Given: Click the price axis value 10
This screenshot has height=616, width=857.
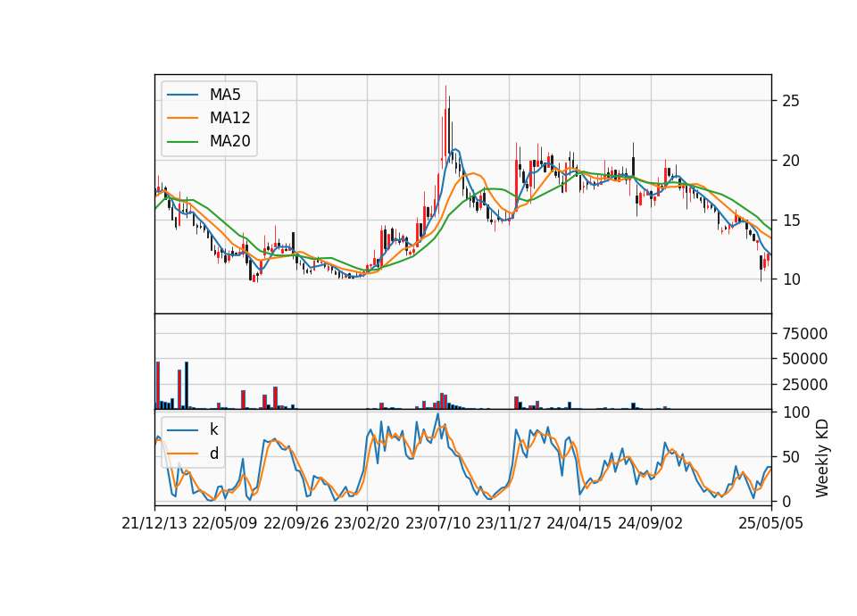Looking at the screenshot, I should [791, 279].
